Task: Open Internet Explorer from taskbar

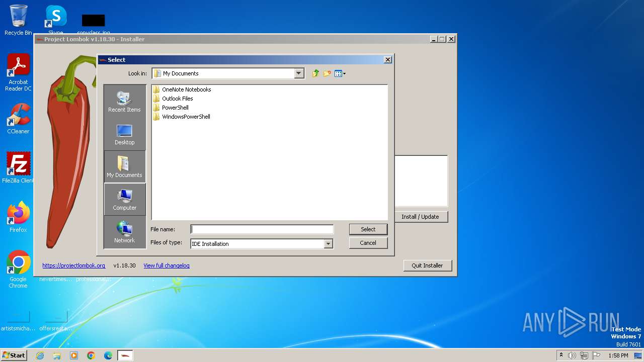Action: (x=40, y=355)
